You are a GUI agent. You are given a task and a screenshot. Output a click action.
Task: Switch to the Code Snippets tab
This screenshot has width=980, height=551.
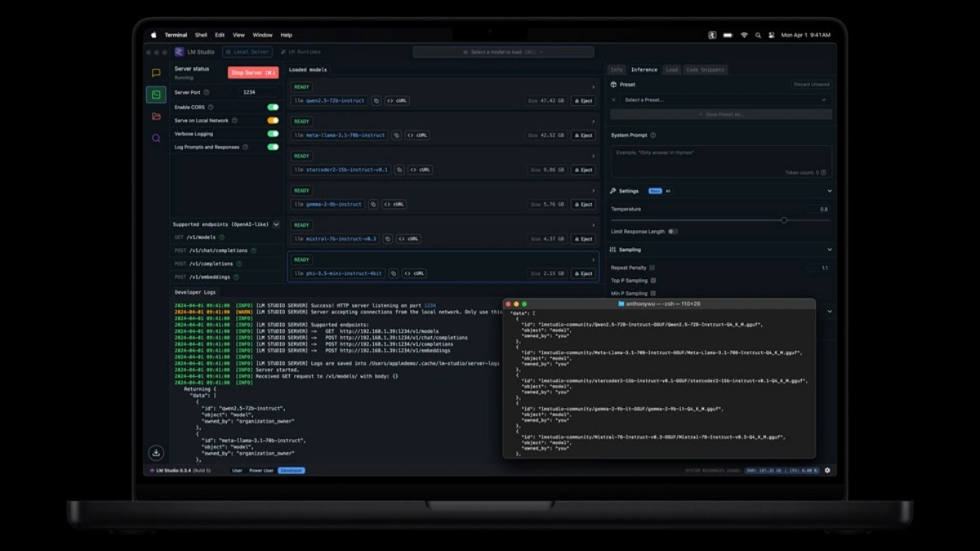click(x=706, y=70)
